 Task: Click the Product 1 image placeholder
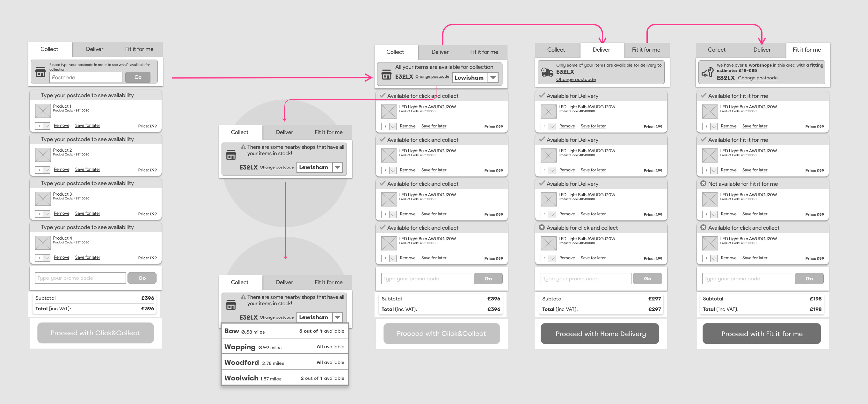tap(43, 111)
